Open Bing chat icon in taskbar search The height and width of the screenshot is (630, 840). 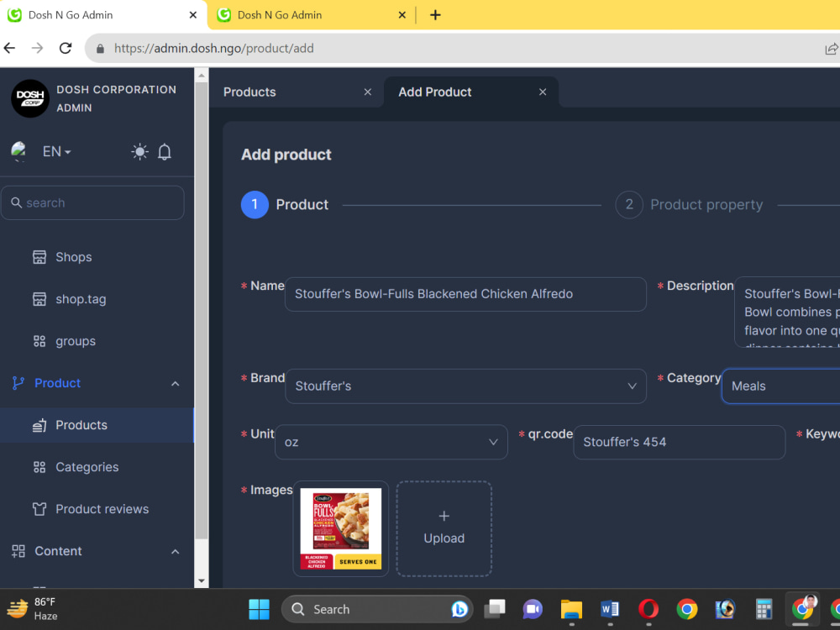pyautogui.click(x=459, y=609)
